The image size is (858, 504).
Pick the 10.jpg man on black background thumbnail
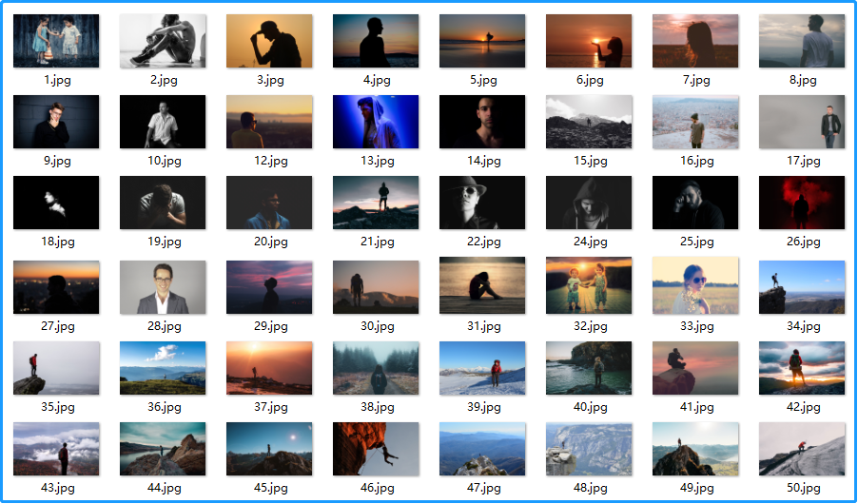pos(163,122)
